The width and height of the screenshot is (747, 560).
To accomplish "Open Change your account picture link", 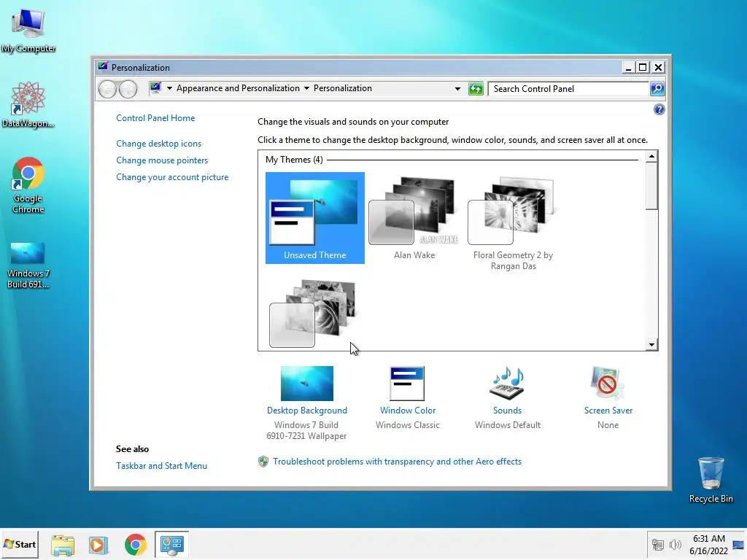I will [172, 177].
